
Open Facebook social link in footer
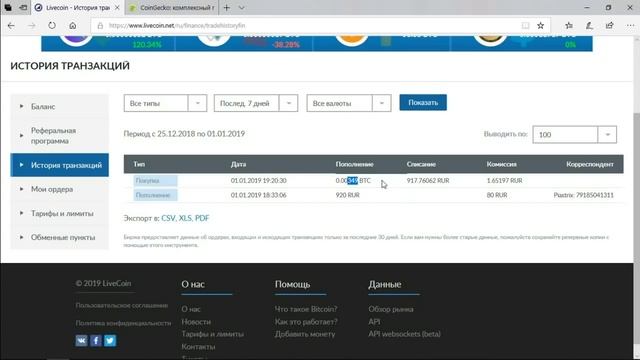(96, 340)
